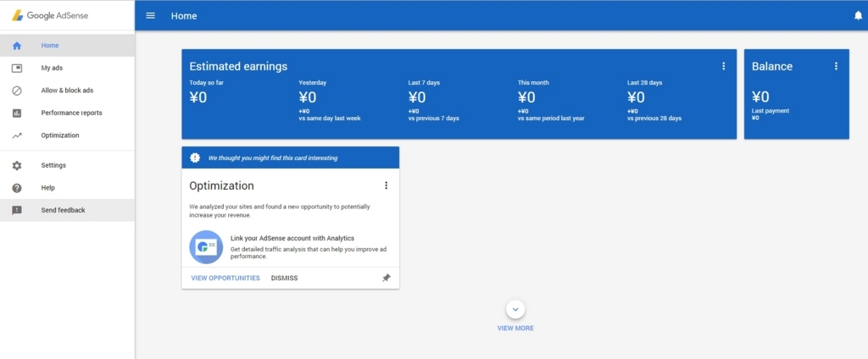Click the Analytics pie chart thumbnail
Viewport: 868px width, 359px height.
pos(206,246)
